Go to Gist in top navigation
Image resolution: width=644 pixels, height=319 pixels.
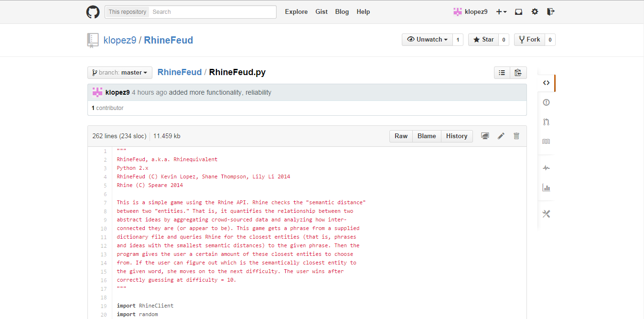point(322,12)
